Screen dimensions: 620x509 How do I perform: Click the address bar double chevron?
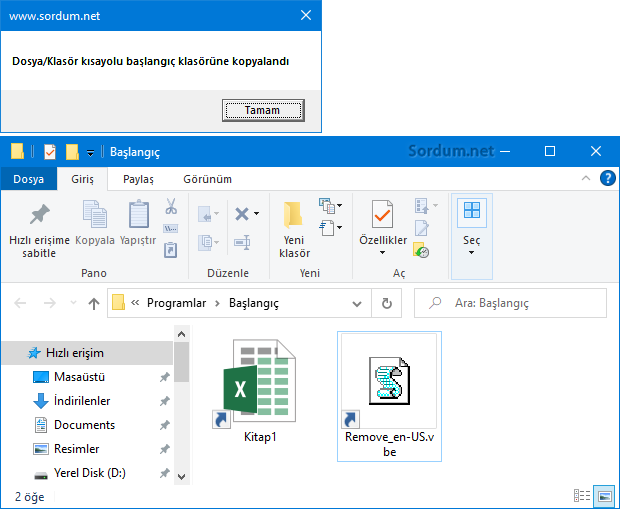(135, 303)
